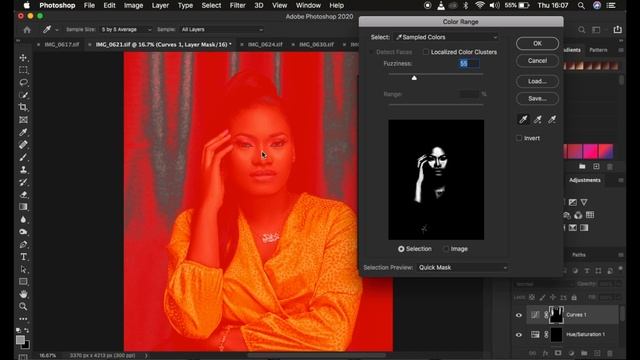Open macOS Spotlight search
The width and height of the screenshot is (640, 360).
click(x=581, y=5)
